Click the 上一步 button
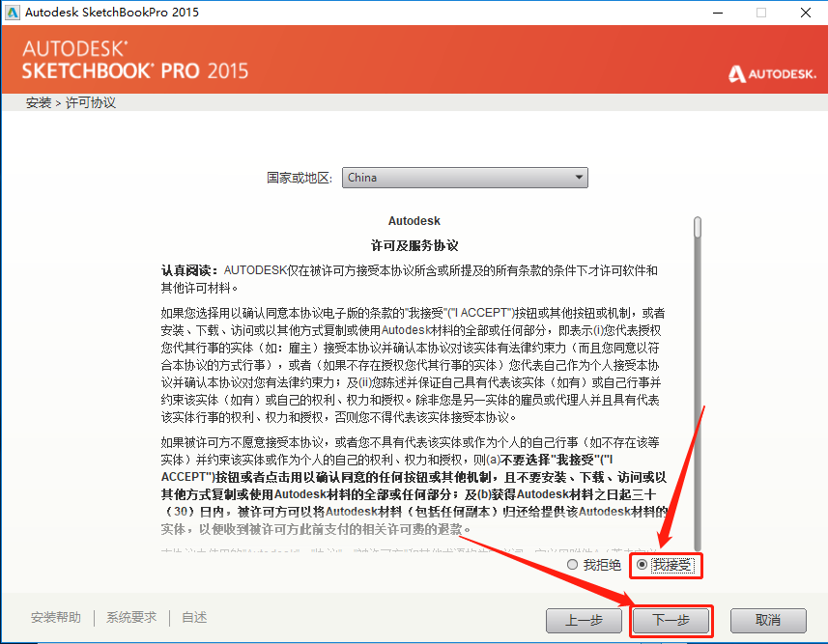 [584, 620]
